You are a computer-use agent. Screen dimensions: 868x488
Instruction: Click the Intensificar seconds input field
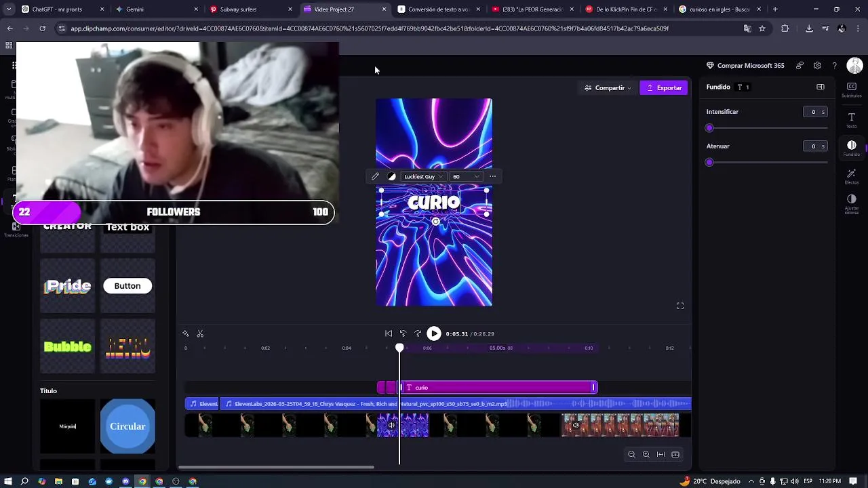(814, 112)
